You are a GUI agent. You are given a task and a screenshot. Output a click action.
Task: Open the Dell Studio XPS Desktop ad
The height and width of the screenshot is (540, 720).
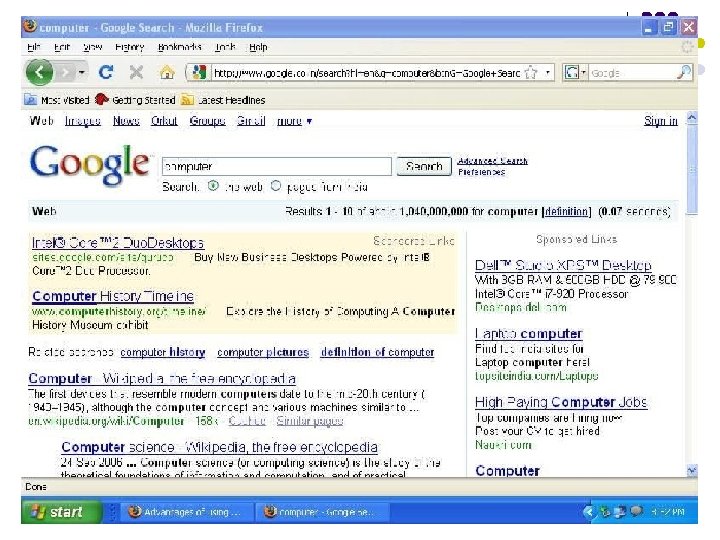pos(563,265)
